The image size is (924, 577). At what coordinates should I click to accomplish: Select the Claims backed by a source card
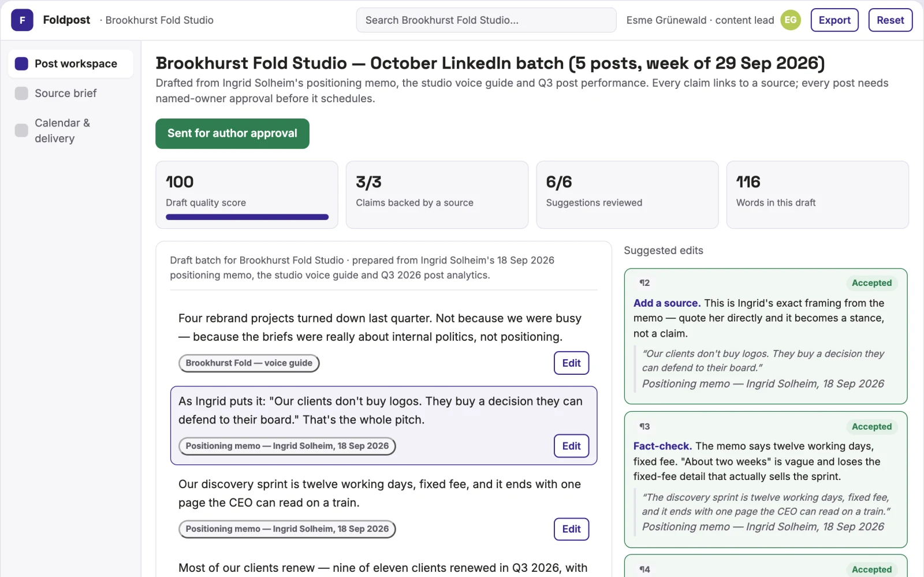pyautogui.click(x=437, y=195)
